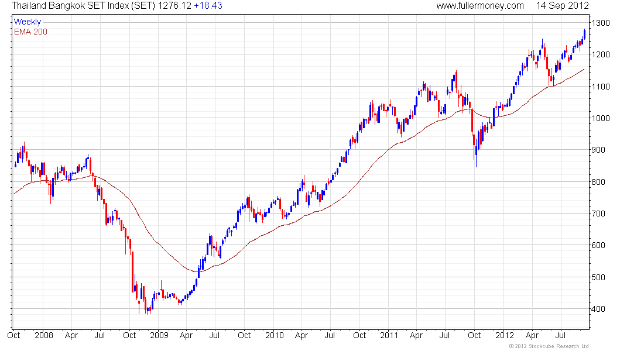Click the 2010 year label on time axis
644x351 pixels.
(x=275, y=335)
